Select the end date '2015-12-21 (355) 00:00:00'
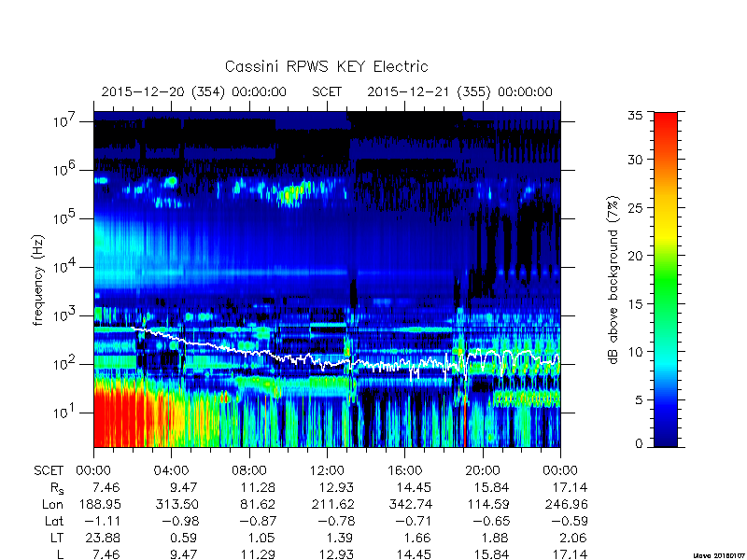Image resolution: width=747 pixels, height=560 pixels. 459,91
